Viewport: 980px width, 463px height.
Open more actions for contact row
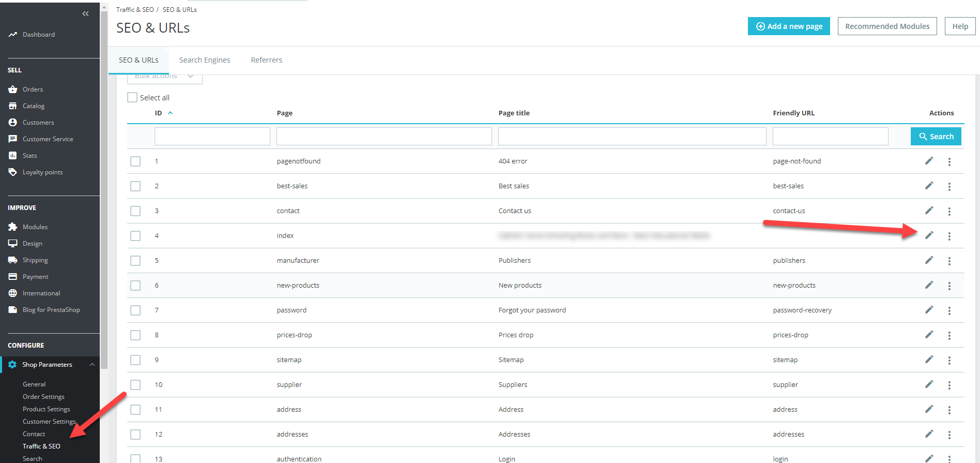tap(950, 212)
